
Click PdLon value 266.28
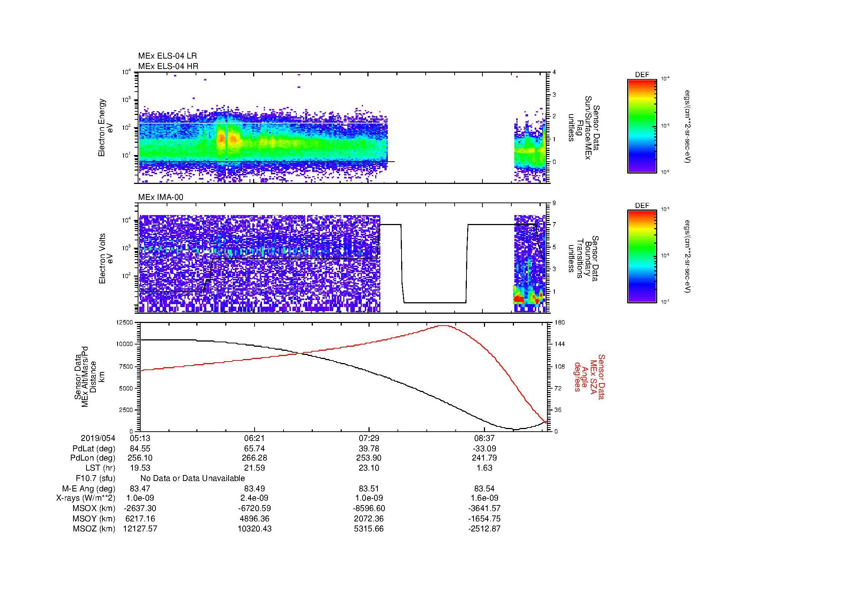[255, 458]
